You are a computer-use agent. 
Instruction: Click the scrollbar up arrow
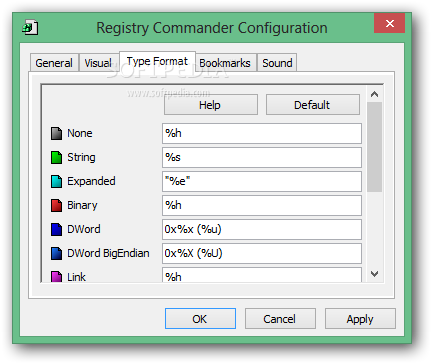(x=374, y=94)
